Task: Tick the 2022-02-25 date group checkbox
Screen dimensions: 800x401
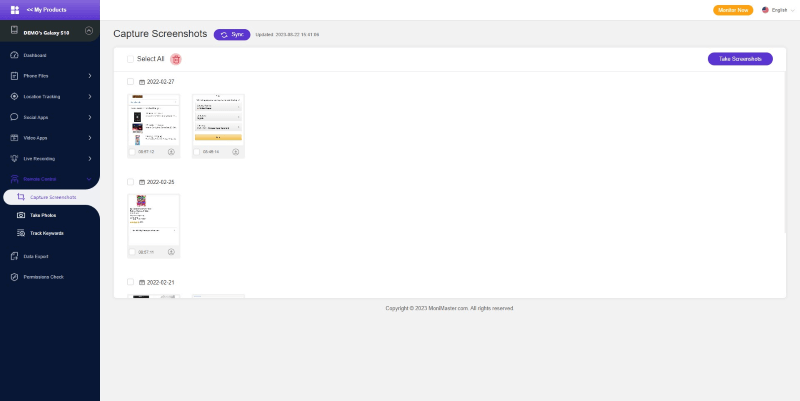Action: (x=130, y=182)
